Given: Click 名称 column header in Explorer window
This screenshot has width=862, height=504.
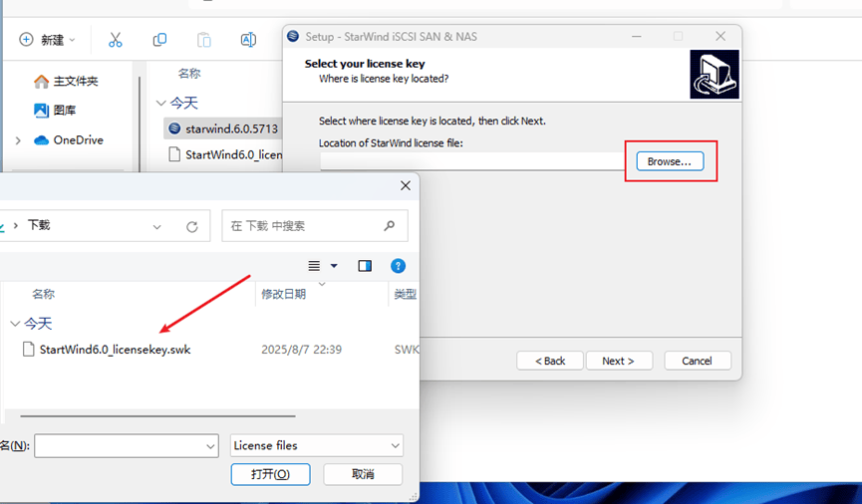Looking at the screenshot, I should point(189,73).
